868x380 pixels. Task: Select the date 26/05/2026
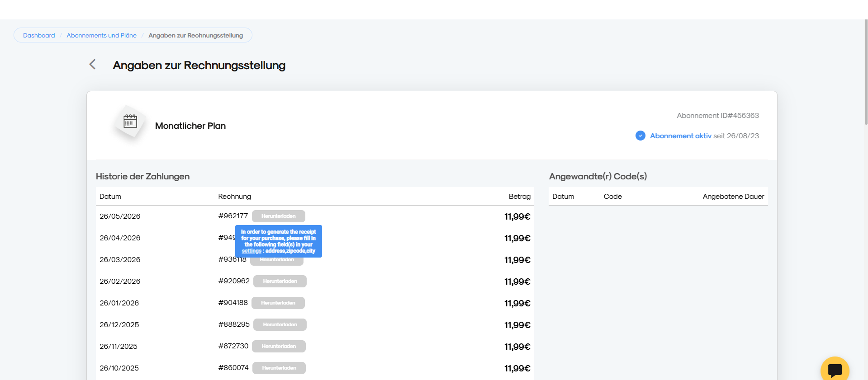120,216
